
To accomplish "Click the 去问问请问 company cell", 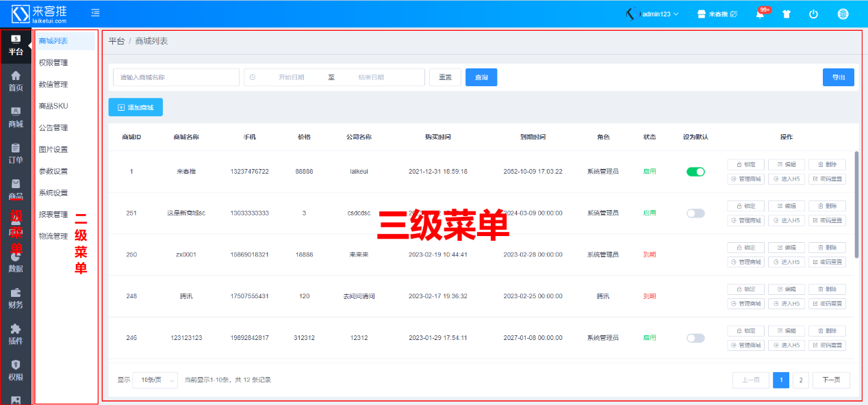I will 359,296.
